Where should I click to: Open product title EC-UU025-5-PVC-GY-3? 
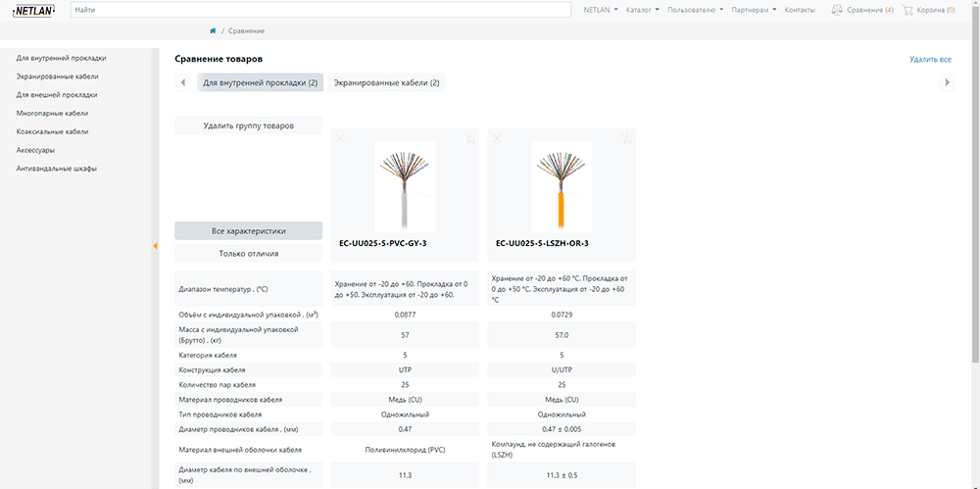382,243
